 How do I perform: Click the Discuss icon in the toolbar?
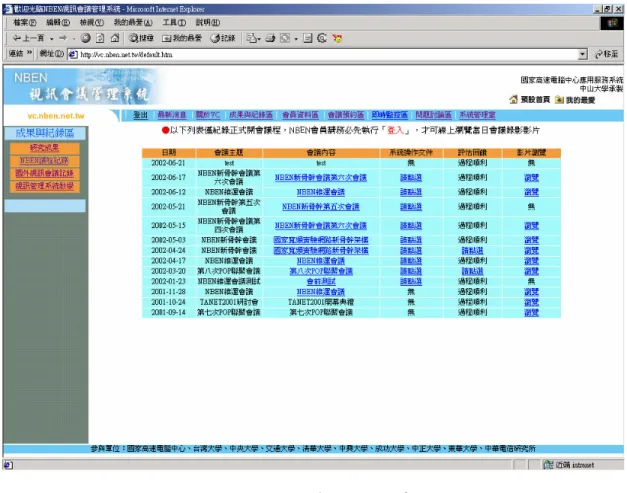pos(308,38)
